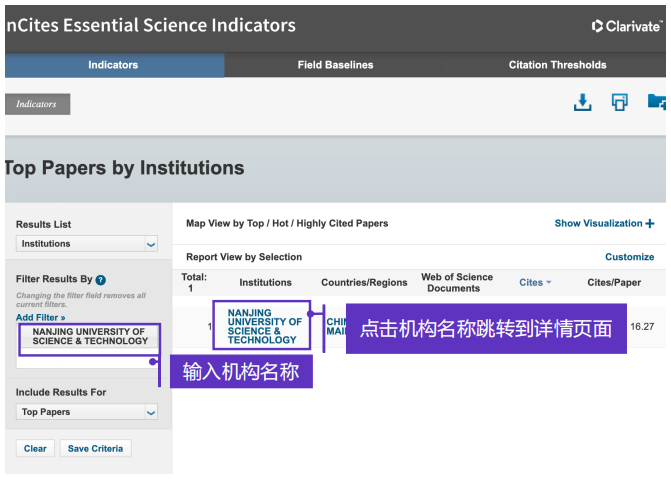Open the Results List Institutions dropdown

pos(87,243)
